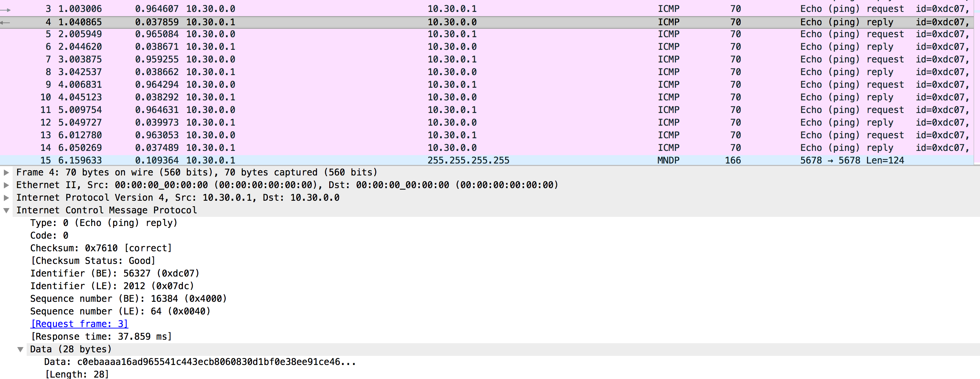Viewport: 980px width, 379px height.
Task: Expand Internet Protocol Version 4 section
Action: coord(6,198)
